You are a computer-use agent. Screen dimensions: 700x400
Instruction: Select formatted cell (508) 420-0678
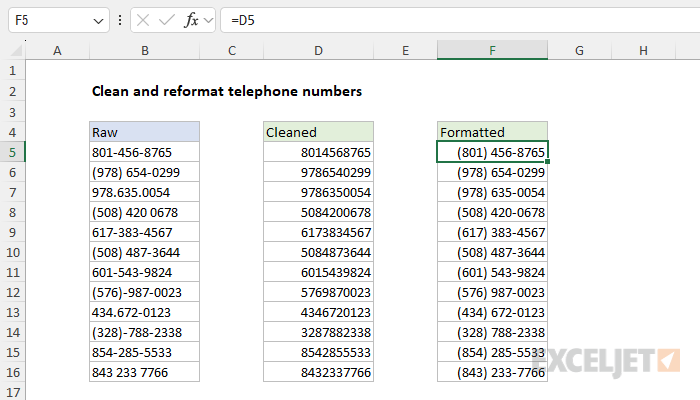coord(492,212)
